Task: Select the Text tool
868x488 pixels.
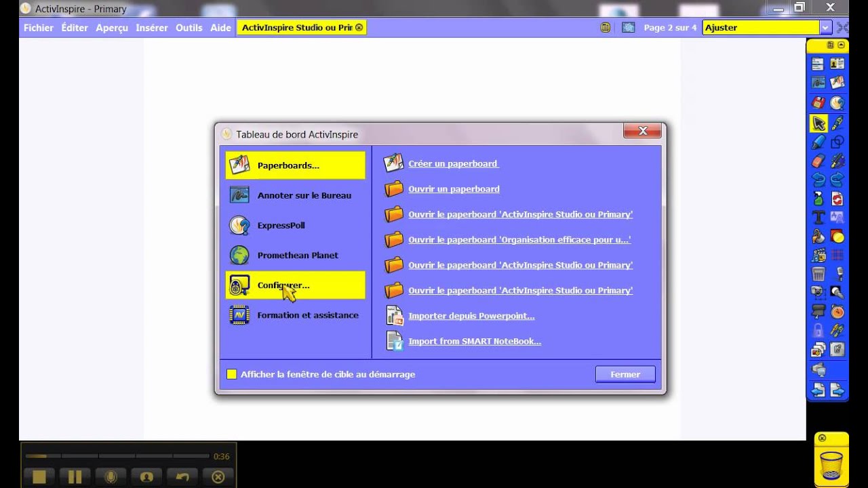Action: coord(818,218)
